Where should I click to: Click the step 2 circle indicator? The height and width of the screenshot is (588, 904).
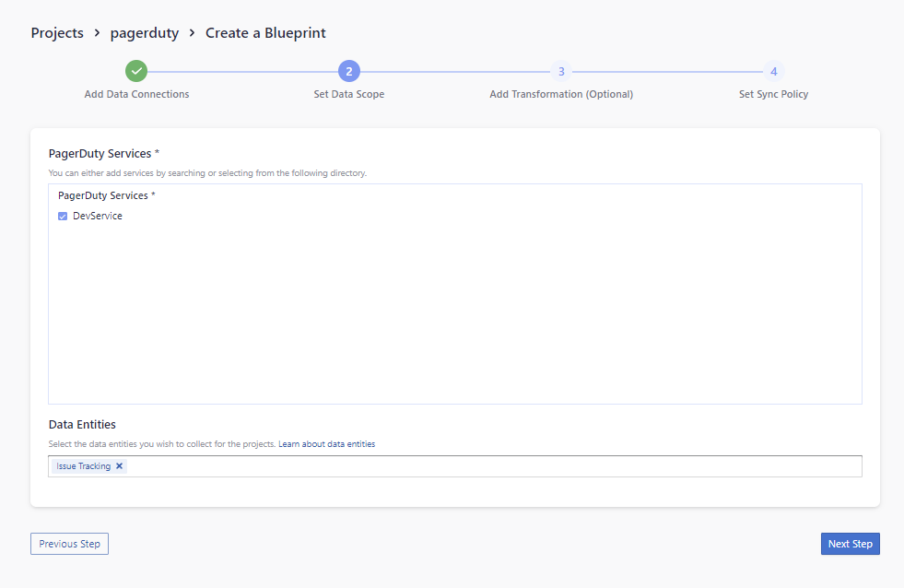pos(348,71)
